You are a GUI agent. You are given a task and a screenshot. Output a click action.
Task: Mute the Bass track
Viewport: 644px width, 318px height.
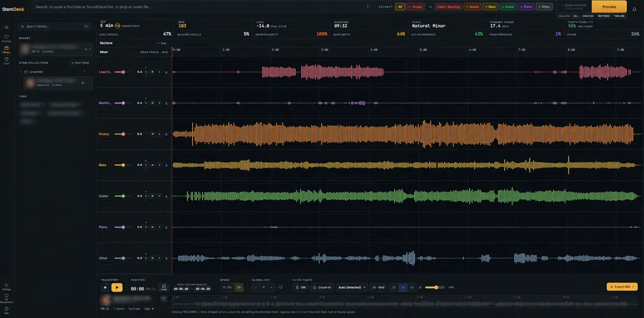(152, 165)
